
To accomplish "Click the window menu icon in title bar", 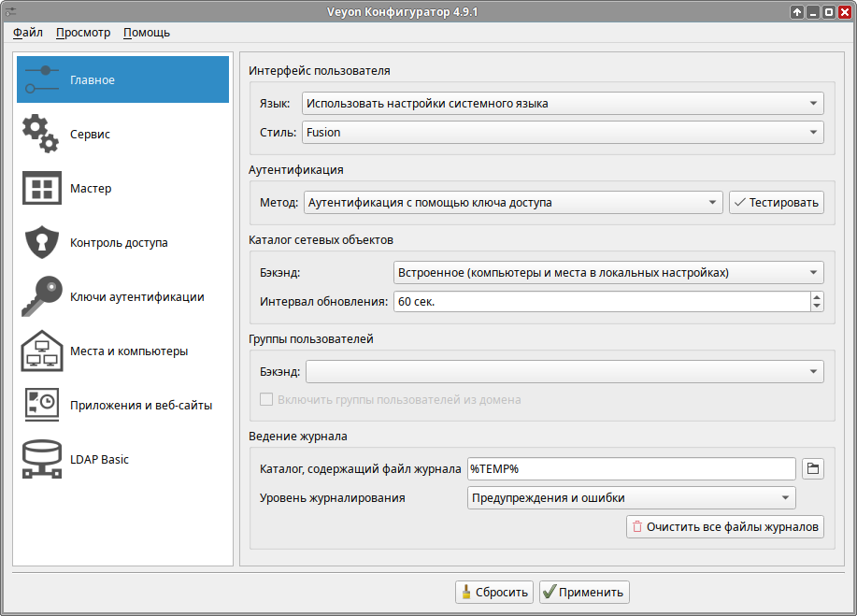I will [10, 11].
